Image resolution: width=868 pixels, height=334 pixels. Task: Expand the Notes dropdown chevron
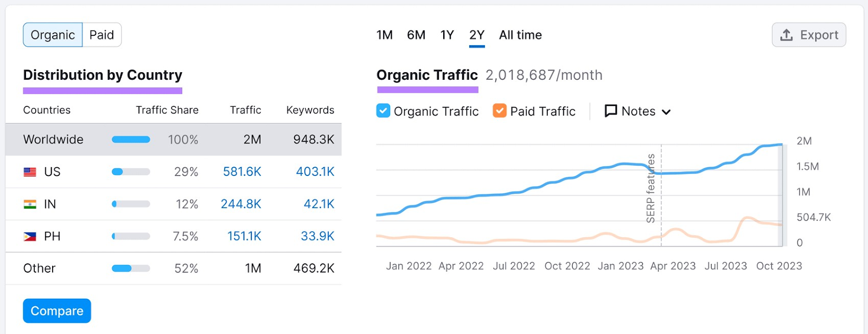tap(667, 112)
